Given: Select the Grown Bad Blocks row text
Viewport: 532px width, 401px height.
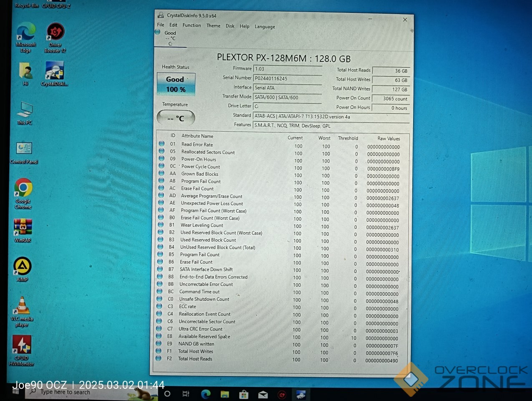Looking at the screenshot, I should point(200,174).
